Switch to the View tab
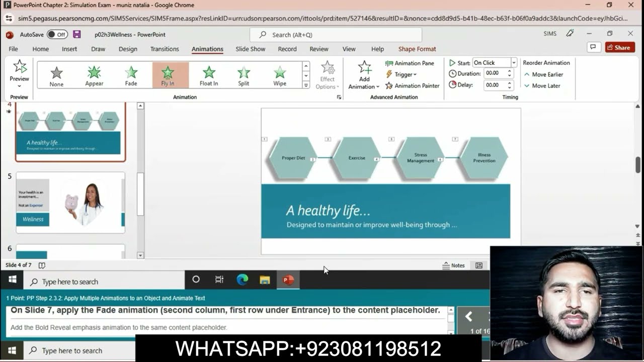 349,49
